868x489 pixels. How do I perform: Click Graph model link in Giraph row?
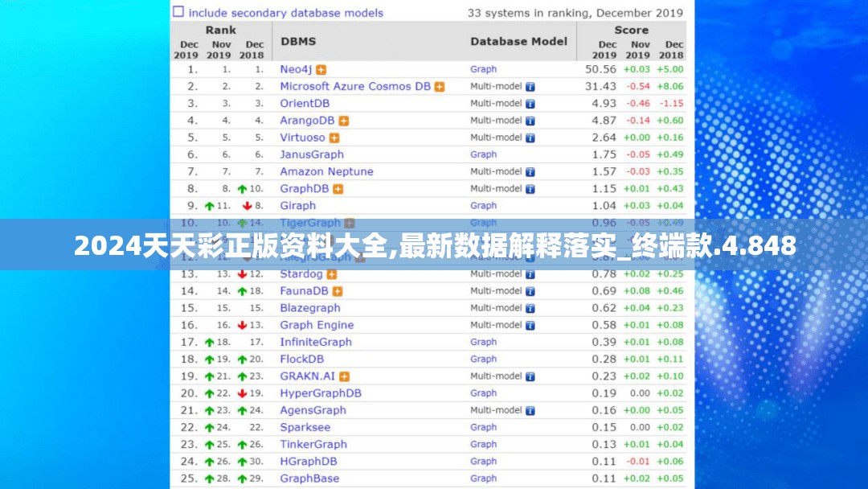tap(483, 205)
